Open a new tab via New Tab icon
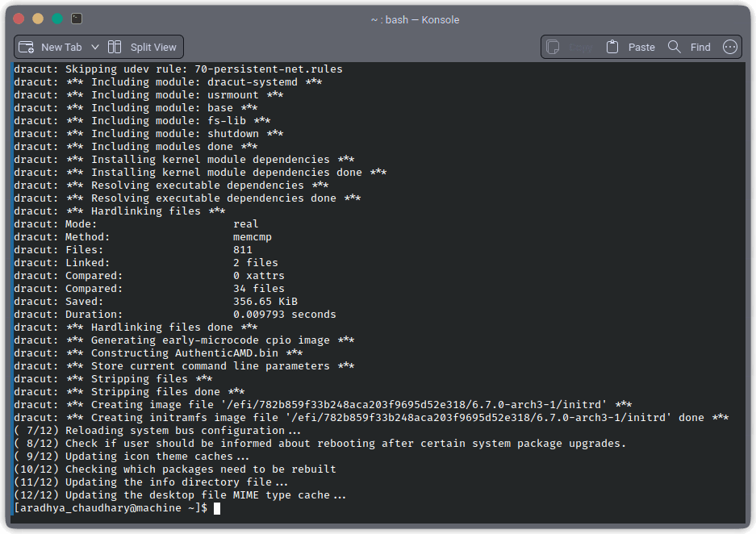This screenshot has height=534, width=756. [x=26, y=48]
